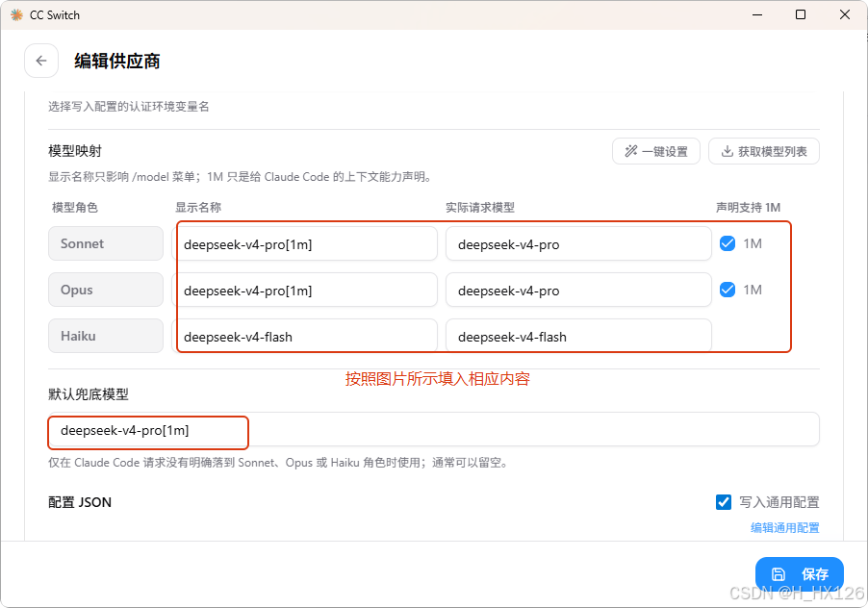Click the 配置 JSON heading
The width and height of the screenshot is (868, 608).
pos(80,502)
